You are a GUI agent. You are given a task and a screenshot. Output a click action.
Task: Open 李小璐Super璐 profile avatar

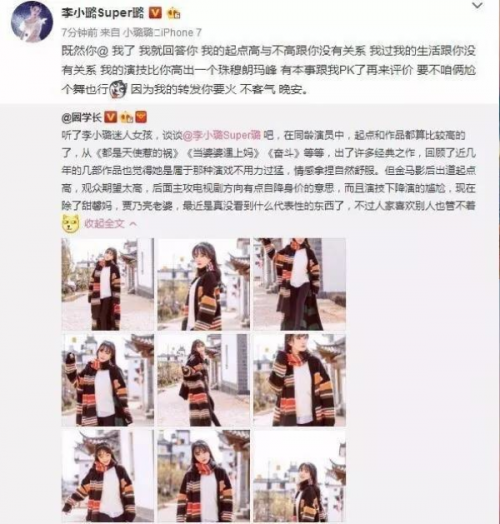tap(32, 22)
